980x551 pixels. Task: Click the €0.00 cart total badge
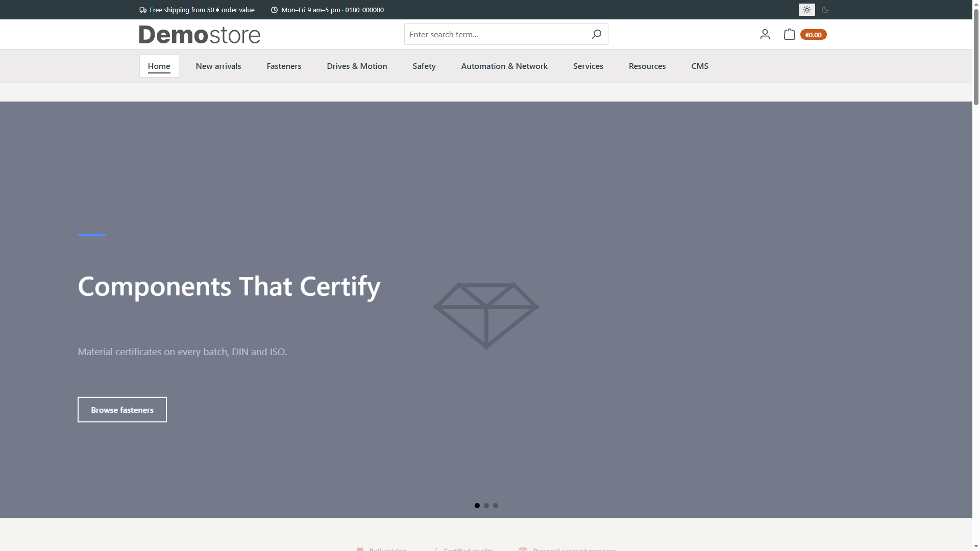click(813, 35)
